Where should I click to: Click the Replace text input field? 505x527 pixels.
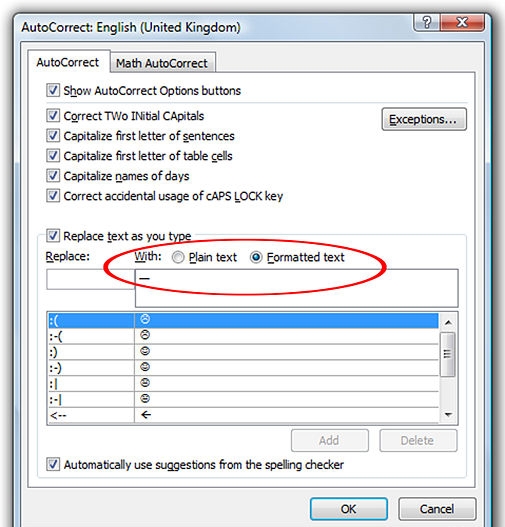pos(90,279)
